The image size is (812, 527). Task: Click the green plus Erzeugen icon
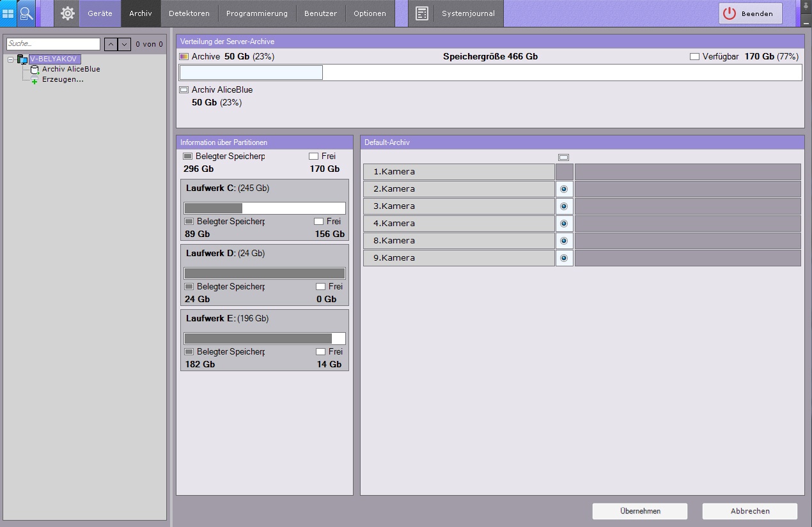point(35,80)
